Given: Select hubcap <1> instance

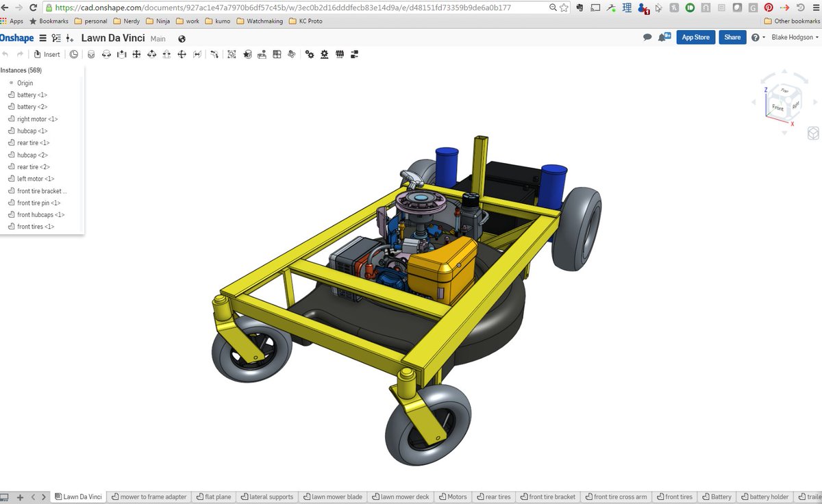Looking at the screenshot, I should pyautogui.click(x=32, y=131).
